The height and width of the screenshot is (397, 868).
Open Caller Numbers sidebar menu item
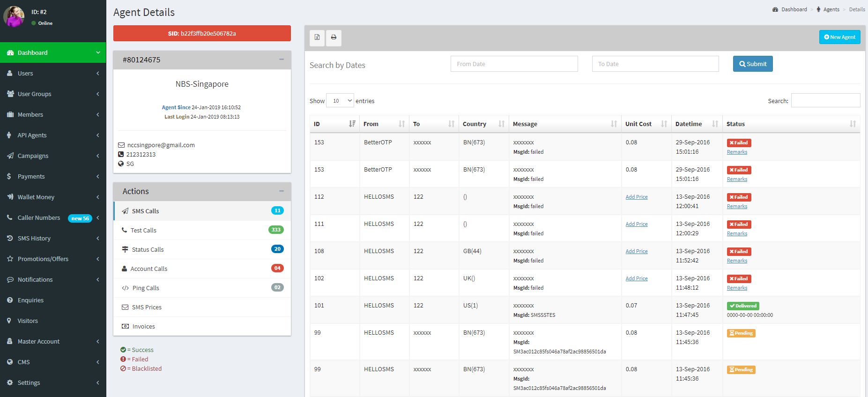click(x=53, y=217)
